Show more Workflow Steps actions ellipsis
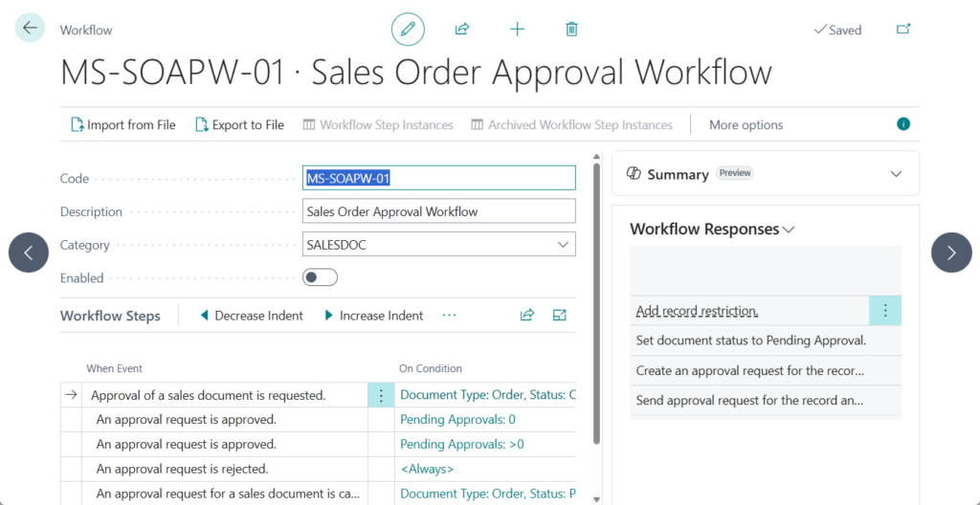 (x=450, y=315)
